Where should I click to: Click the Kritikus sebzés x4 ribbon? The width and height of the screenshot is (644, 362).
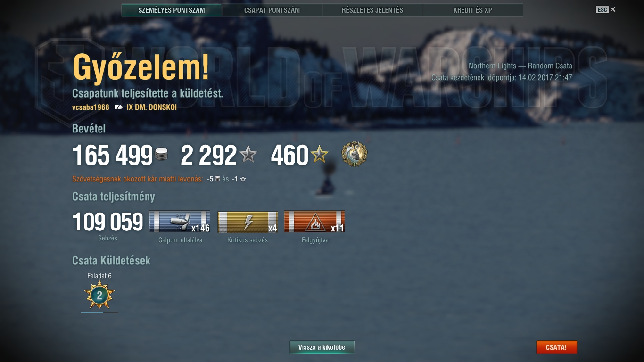(248, 222)
